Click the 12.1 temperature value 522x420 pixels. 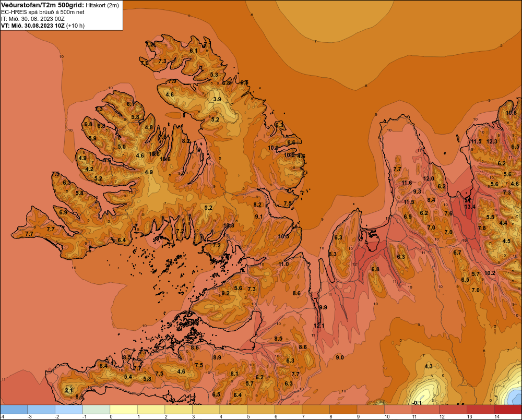[x=318, y=326]
